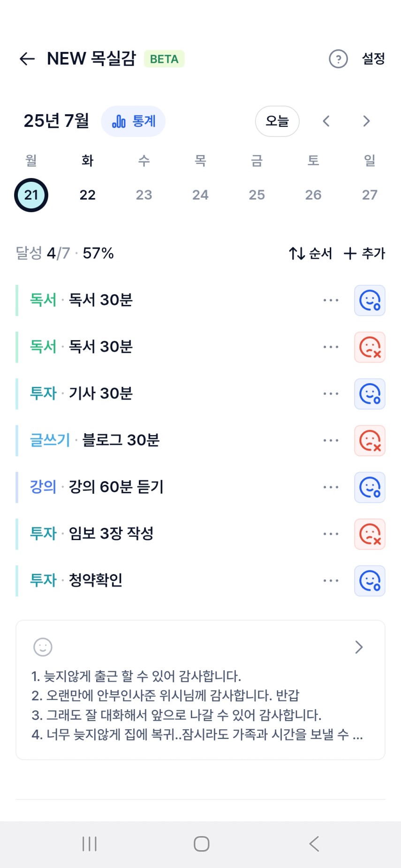Viewport: 401px width, 868px height.
Task: Expand the gratitude journal entry chevron
Action: [x=359, y=647]
